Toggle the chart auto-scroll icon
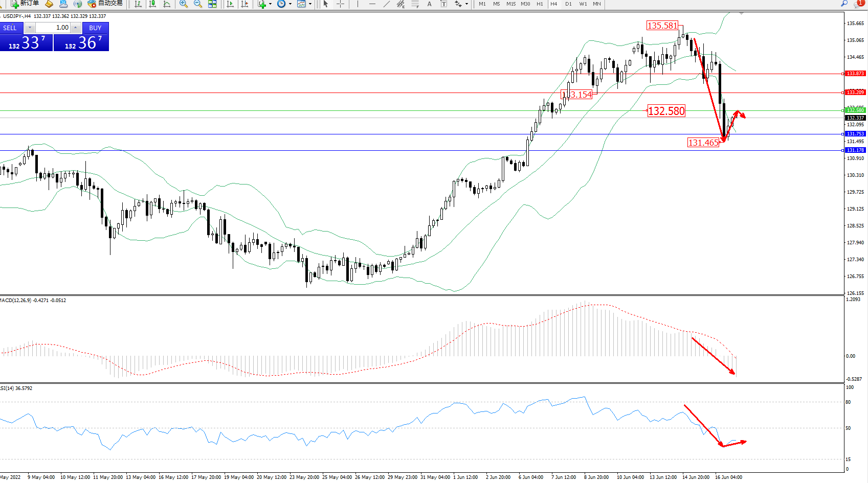Screen dimensions: 868x483 231,4
